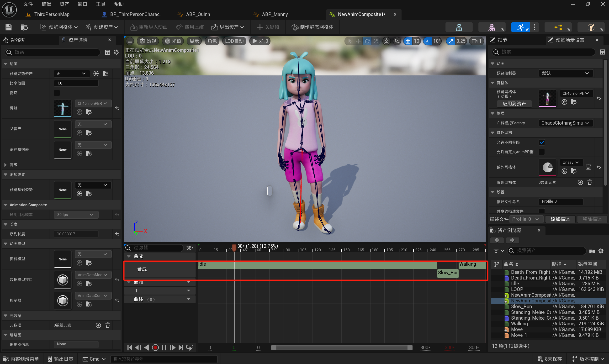Open the skeleton editing mode icon
Viewport: 609px width, 364px height.
pyautogui.click(x=459, y=27)
